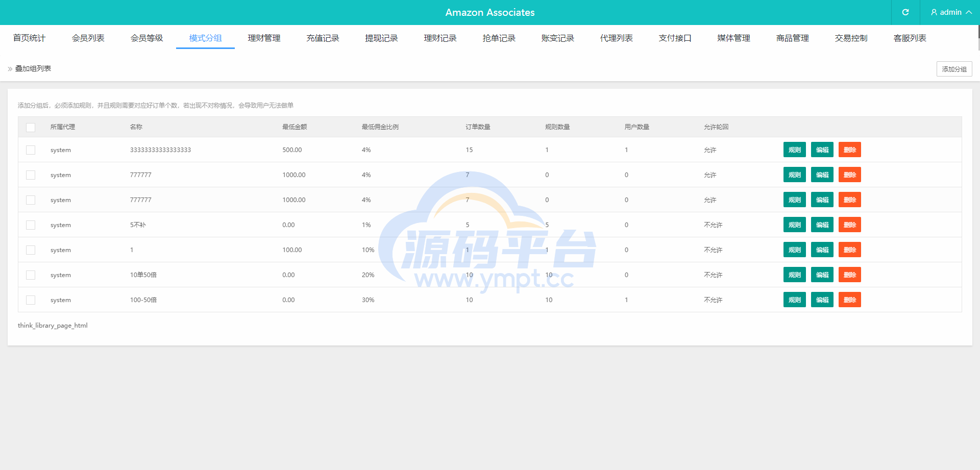Check the row with 最低金额 100.00
Image resolution: width=980 pixels, height=470 pixels.
click(31, 250)
